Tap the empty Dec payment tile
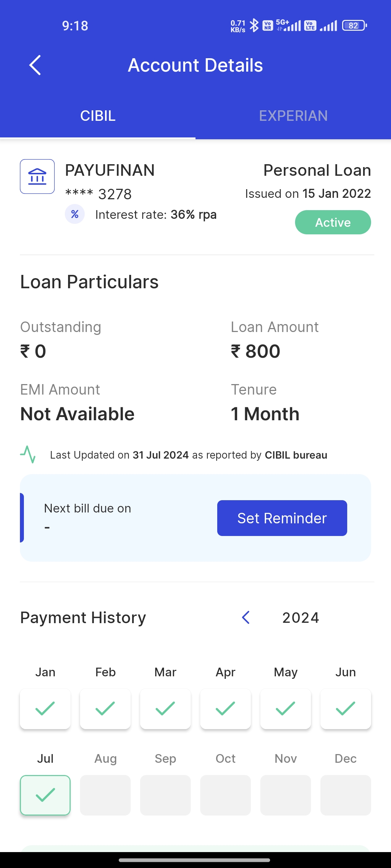391x868 pixels. [x=346, y=795]
